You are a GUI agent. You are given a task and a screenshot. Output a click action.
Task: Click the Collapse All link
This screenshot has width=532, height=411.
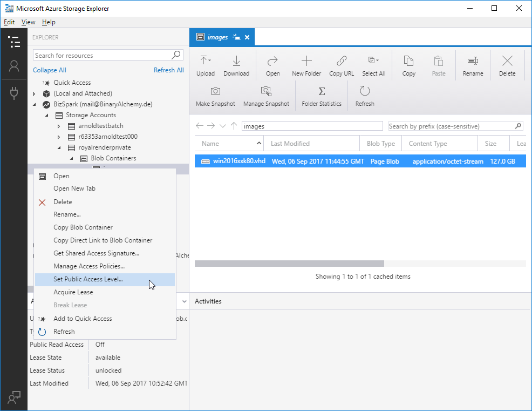50,70
